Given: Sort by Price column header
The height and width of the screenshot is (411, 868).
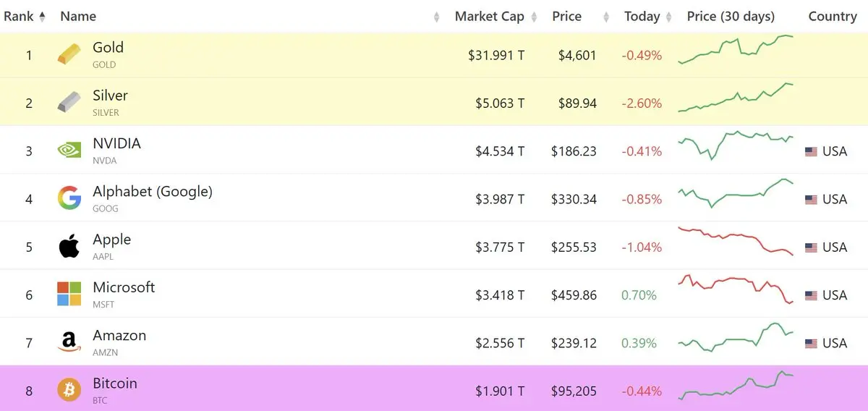Looking at the screenshot, I should click(x=566, y=16).
